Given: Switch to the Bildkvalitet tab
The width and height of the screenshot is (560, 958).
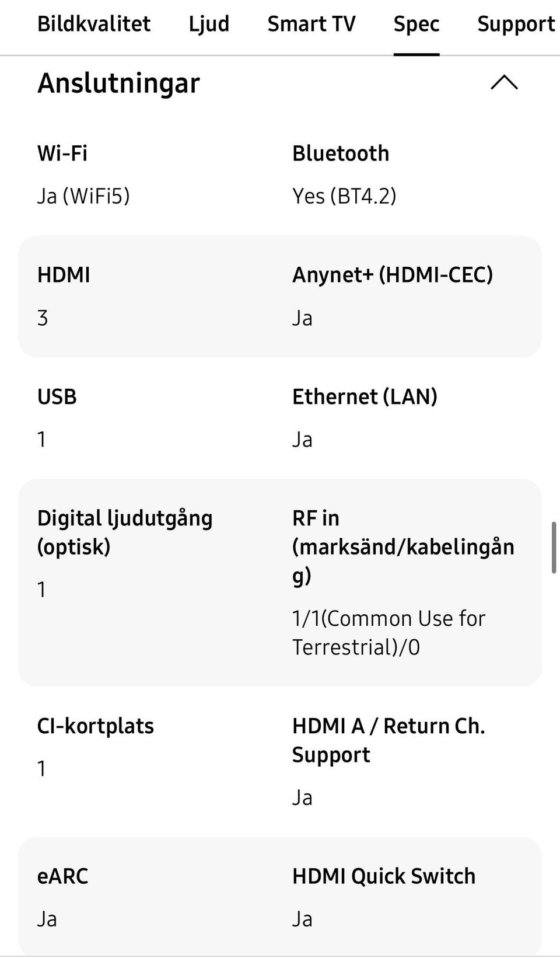Looking at the screenshot, I should point(94,24).
